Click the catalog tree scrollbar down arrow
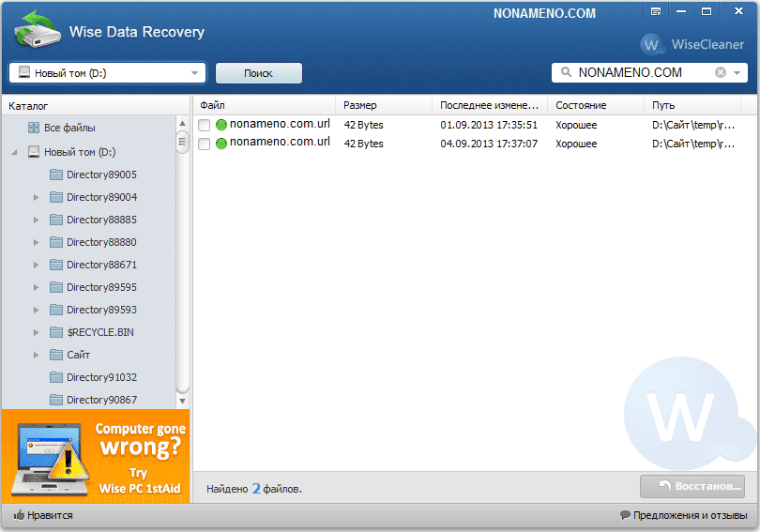Image resolution: width=760 pixels, height=532 pixels. coord(183,400)
